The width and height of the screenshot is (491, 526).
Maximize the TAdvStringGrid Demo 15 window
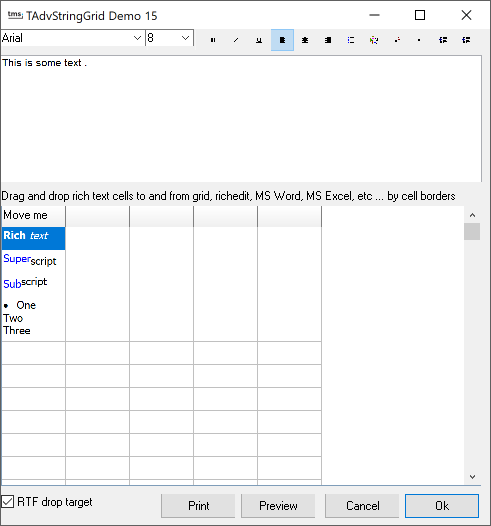[x=420, y=15]
